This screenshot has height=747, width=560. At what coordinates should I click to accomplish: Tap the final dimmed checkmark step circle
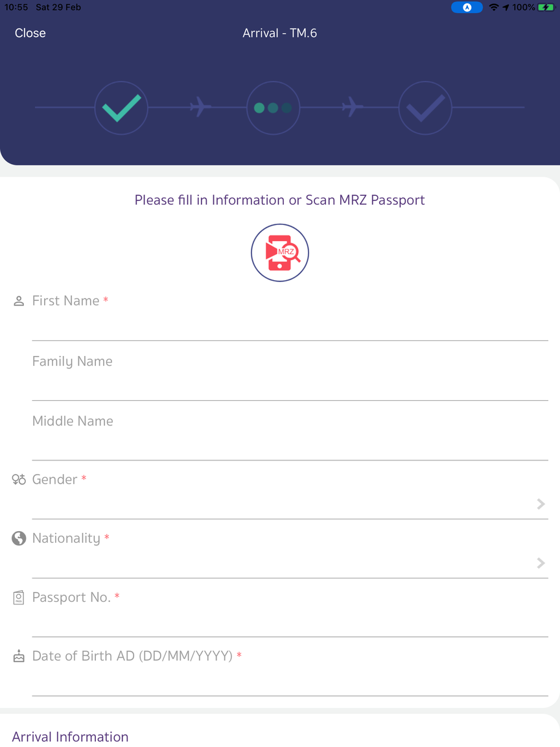click(425, 108)
